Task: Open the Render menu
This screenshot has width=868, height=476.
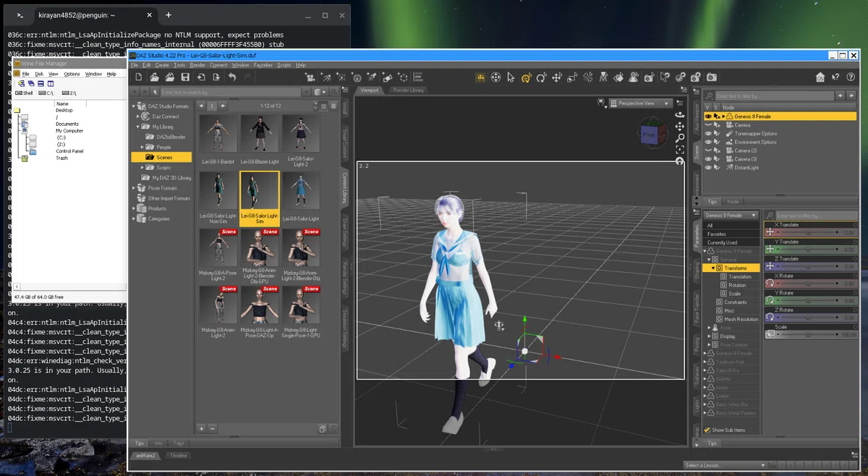Action: coord(197,65)
